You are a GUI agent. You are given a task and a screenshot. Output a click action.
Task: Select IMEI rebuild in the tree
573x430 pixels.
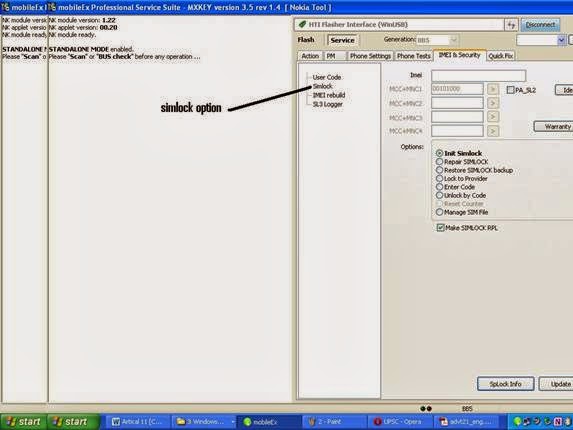point(329,95)
